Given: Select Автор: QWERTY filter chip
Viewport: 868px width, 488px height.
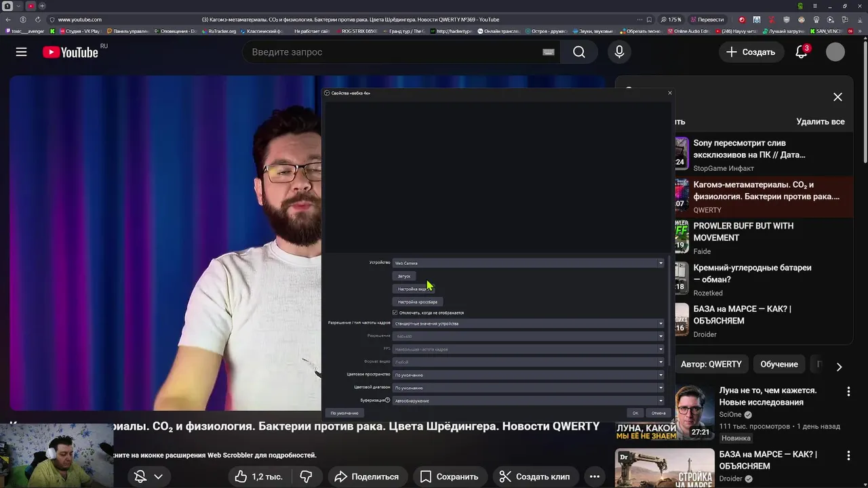Looking at the screenshot, I should (x=711, y=364).
